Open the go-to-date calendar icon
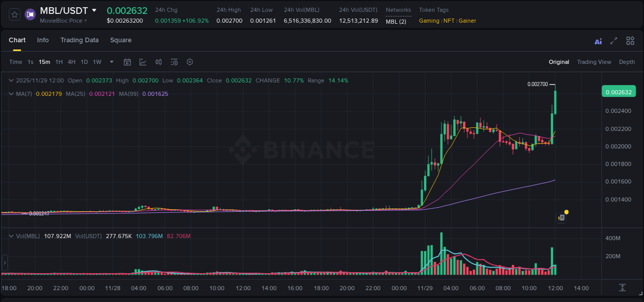The height and width of the screenshot is (302, 644). [x=127, y=62]
